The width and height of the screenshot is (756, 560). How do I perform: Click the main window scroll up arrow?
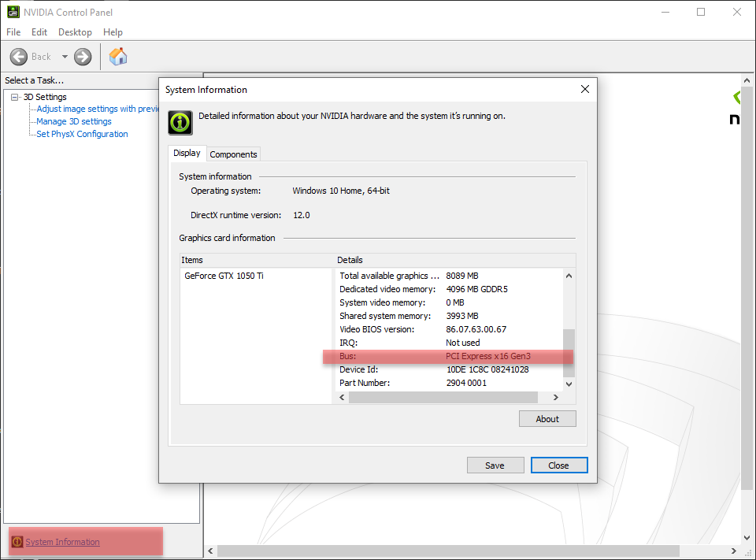click(747, 80)
